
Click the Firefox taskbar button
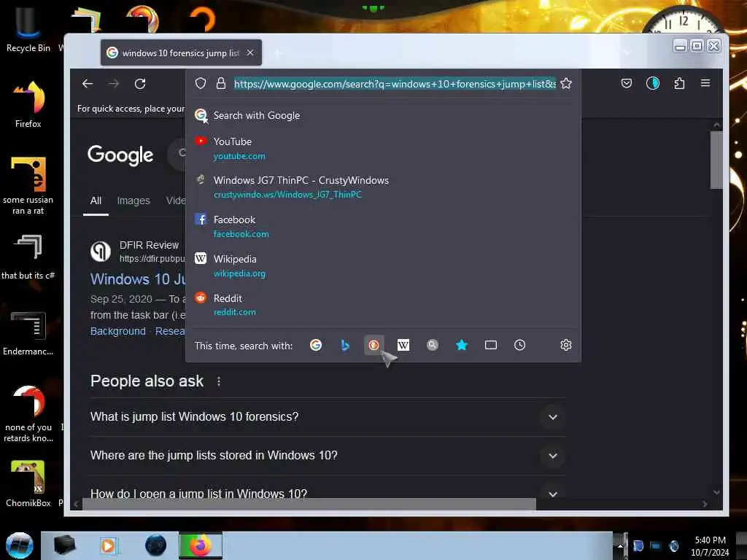tap(201, 545)
